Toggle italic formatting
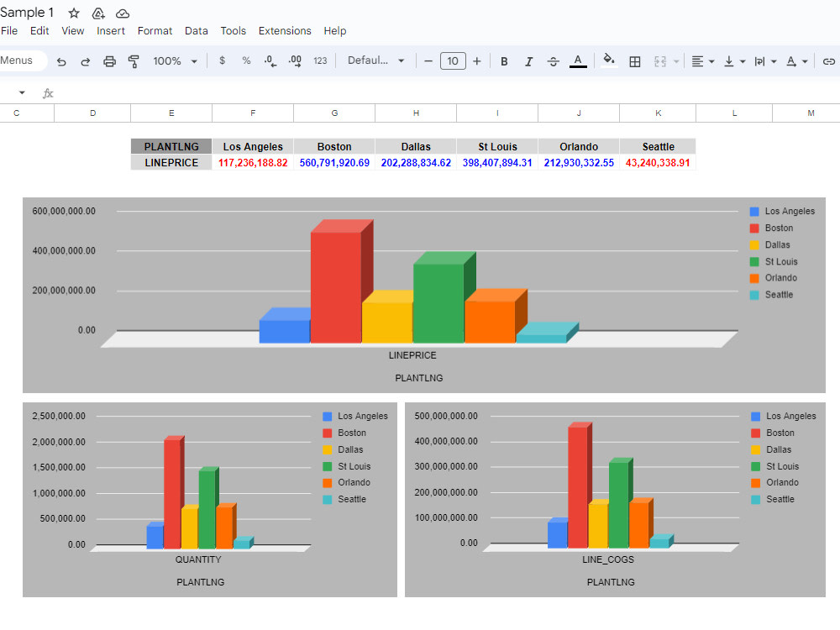 [528, 60]
